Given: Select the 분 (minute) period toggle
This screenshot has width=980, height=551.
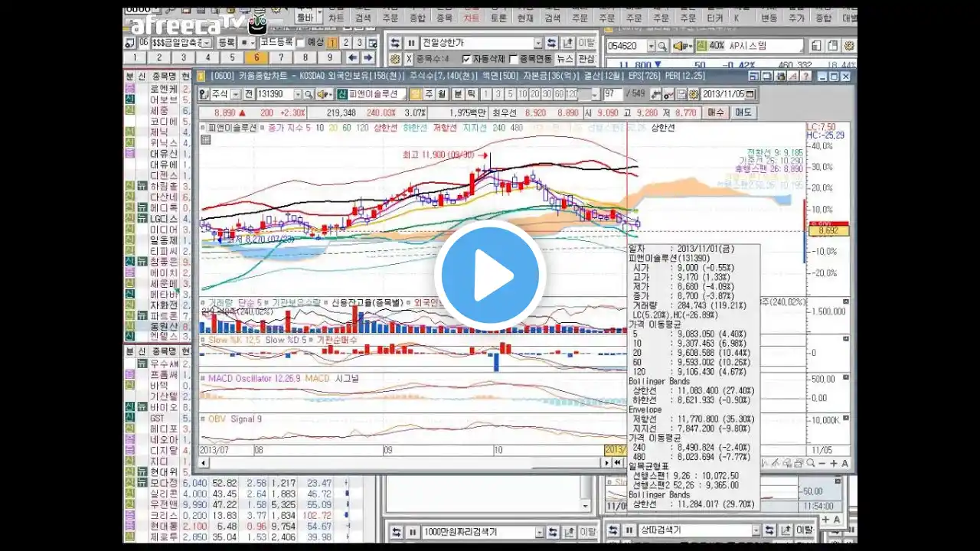Looking at the screenshot, I should click(x=458, y=93).
